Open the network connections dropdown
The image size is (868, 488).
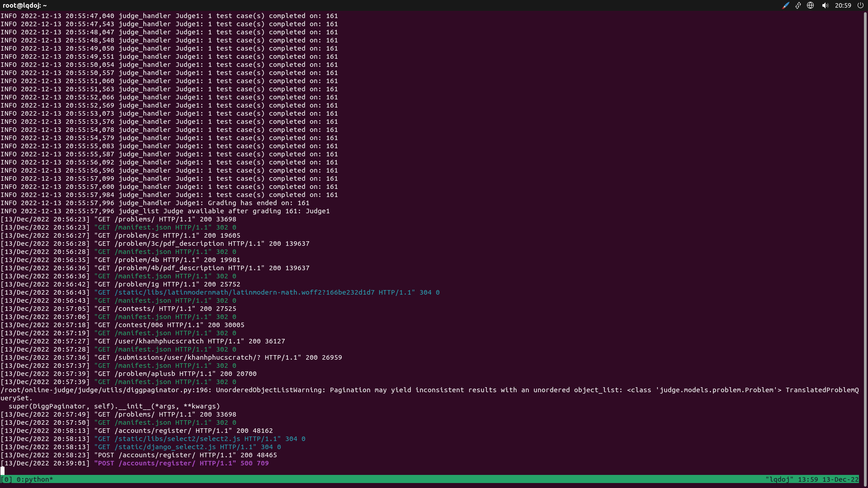pos(811,5)
